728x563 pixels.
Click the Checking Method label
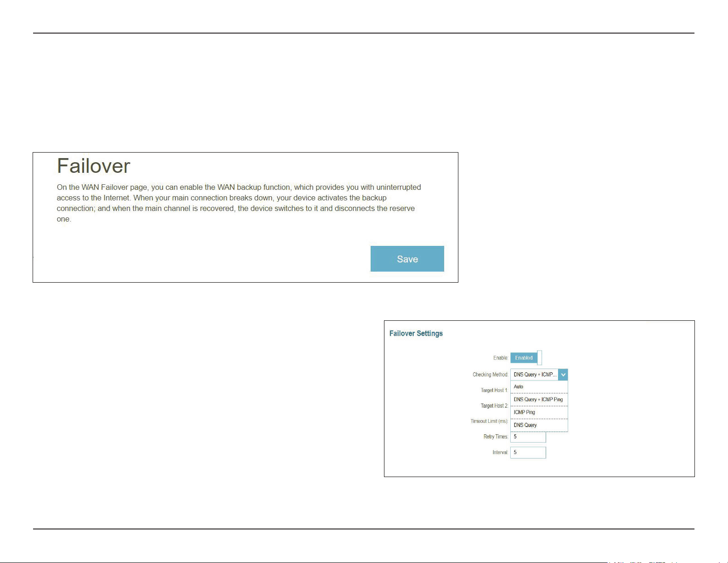click(x=490, y=375)
